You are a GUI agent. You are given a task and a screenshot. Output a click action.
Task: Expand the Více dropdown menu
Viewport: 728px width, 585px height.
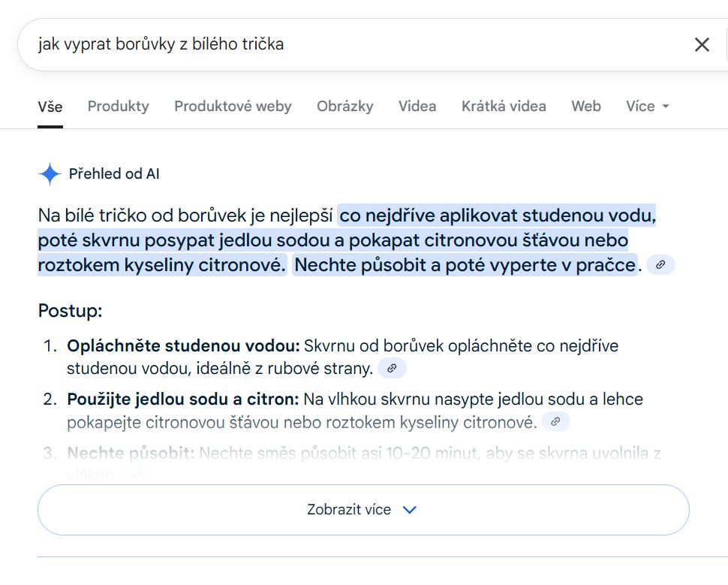tap(647, 107)
